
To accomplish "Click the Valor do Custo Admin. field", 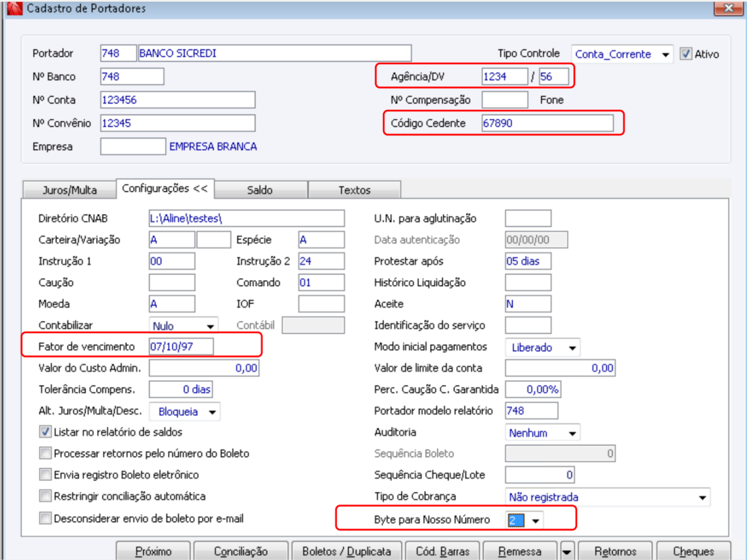I will pyautogui.click(x=204, y=368).
